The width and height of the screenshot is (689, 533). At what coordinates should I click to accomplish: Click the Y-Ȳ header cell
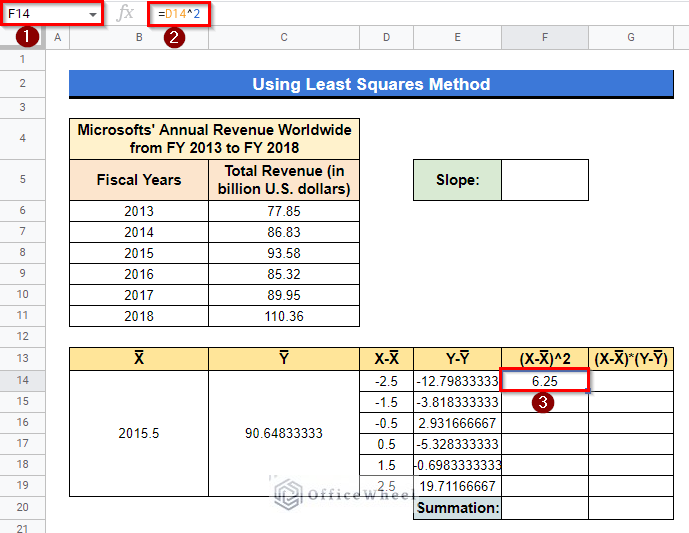tap(457, 359)
